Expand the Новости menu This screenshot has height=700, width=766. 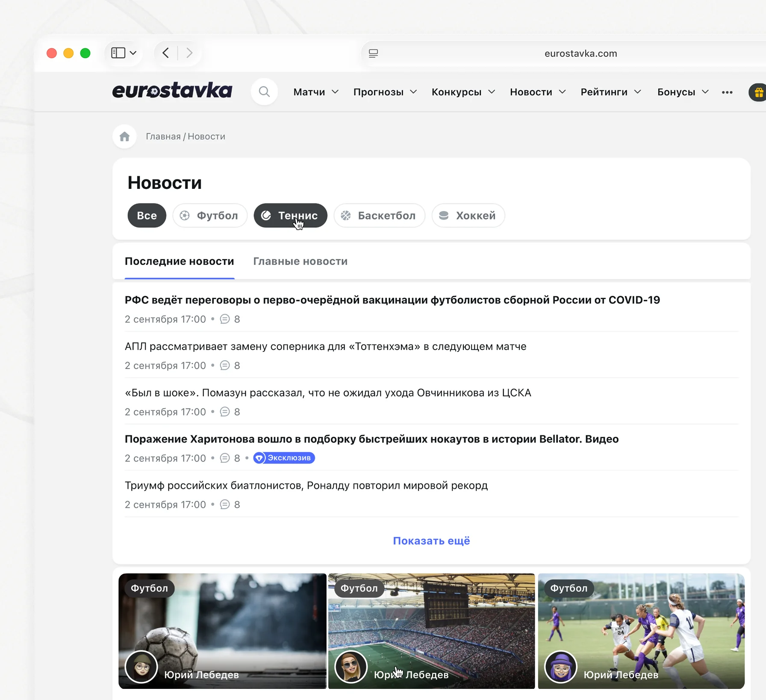click(538, 92)
